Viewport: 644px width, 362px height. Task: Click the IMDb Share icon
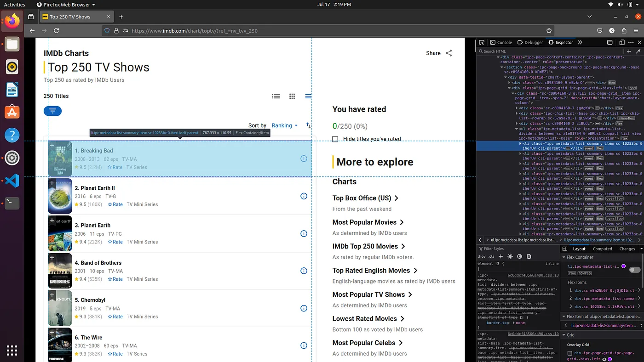tap(448, 53)
